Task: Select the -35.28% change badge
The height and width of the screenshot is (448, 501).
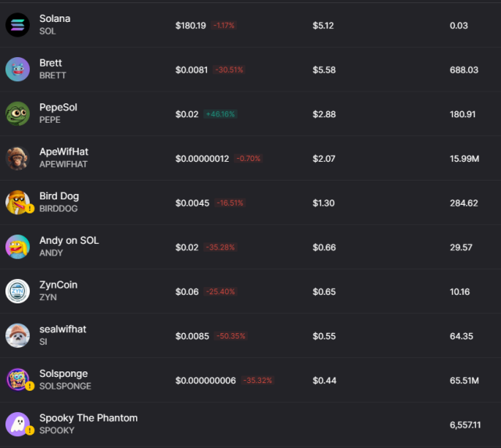Action: point(220,248)
